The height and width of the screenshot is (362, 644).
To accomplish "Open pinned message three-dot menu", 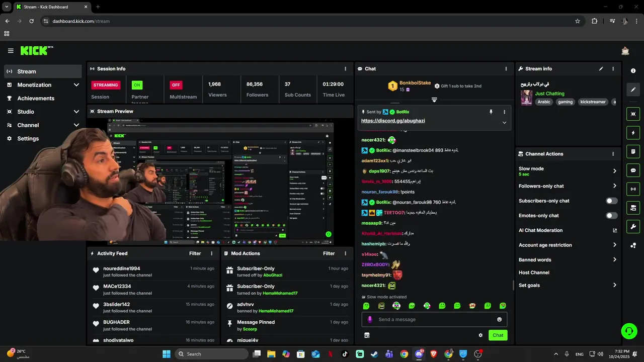I will coord(504,112).
